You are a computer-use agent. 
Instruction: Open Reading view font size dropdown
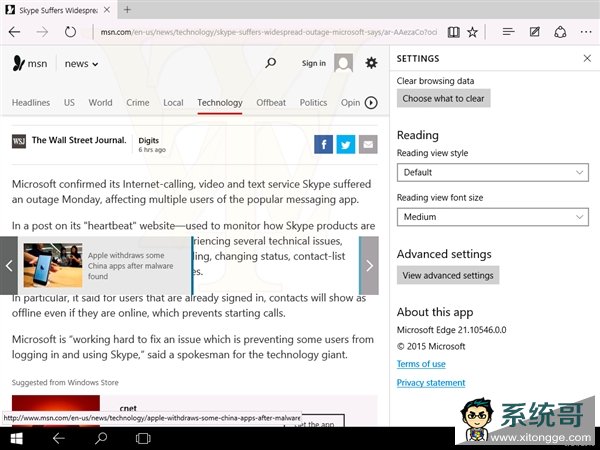point(492,217)
